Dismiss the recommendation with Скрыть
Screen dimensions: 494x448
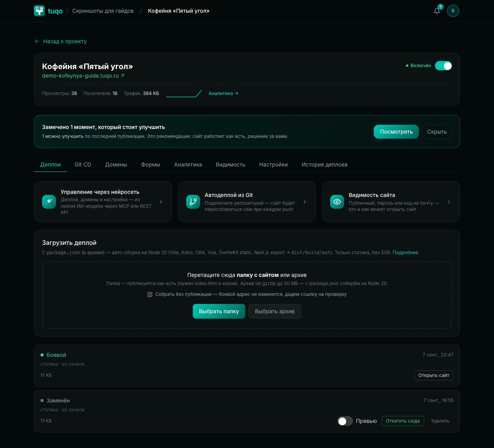pos(437,132)
